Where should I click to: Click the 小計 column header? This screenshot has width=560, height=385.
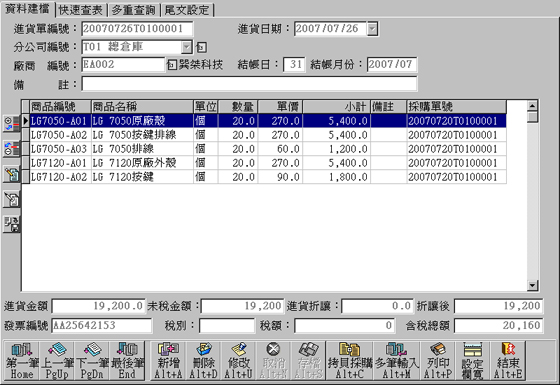coord(336,106)
